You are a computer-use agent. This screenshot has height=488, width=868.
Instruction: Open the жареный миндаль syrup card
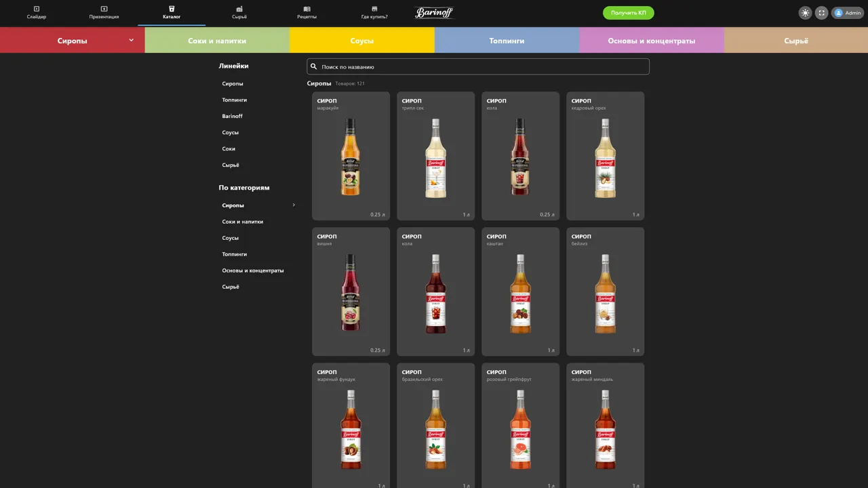pos(605,426)
